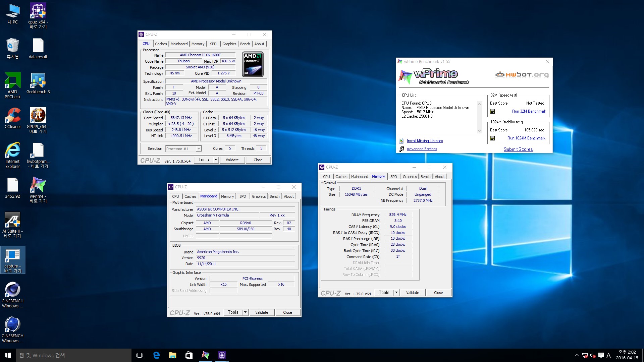The width and height of the screenshot is (644, 362).
Task: Click the Windows search box on taskbar
Action: point(74,355)
